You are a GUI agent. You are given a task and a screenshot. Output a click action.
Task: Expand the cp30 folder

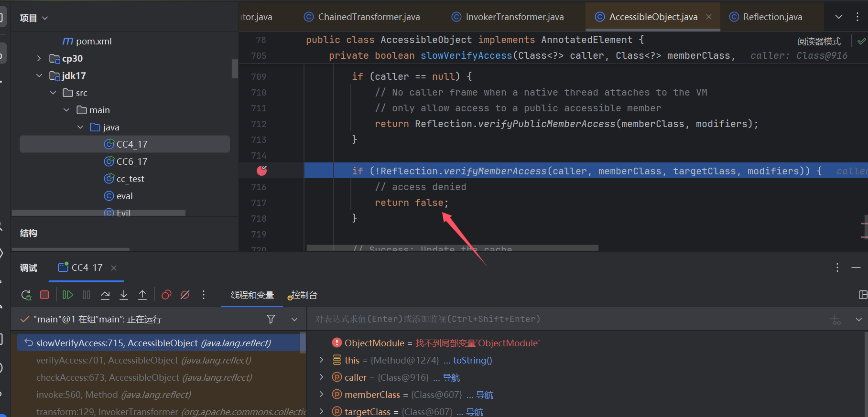(x=39, y=58)
